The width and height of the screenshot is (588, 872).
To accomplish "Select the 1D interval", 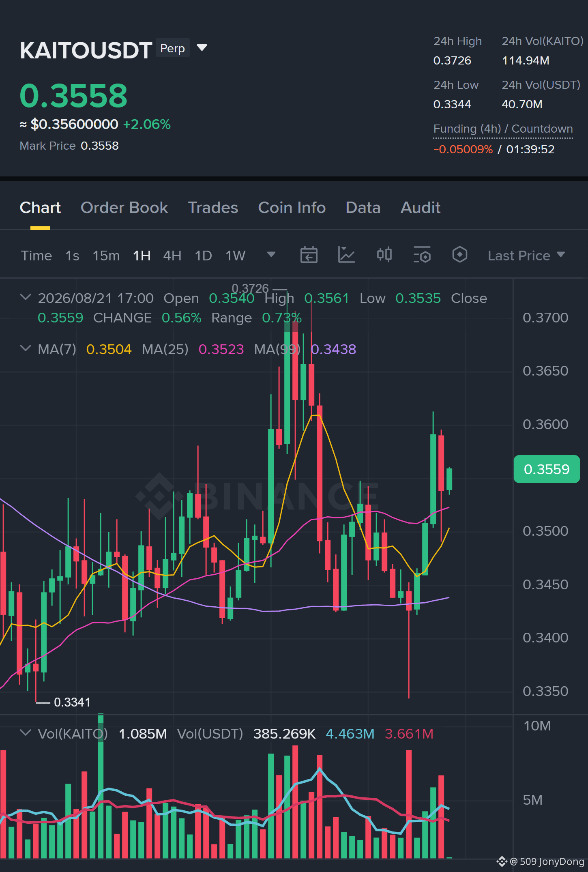I will click(x=204, y=256).
